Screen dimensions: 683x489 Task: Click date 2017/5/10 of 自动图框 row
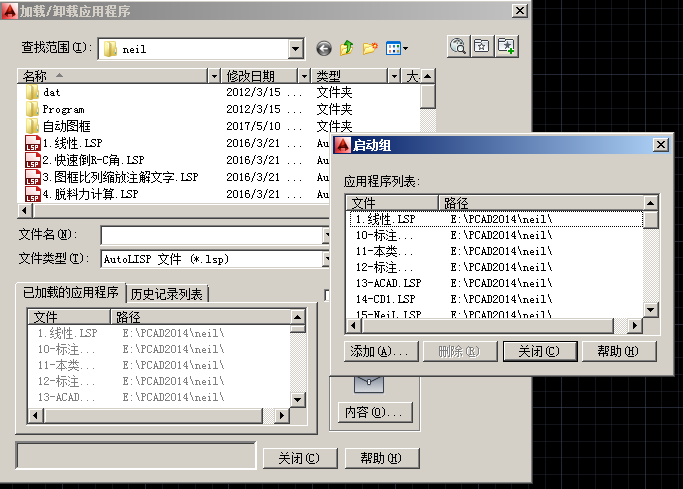point(254,126)
